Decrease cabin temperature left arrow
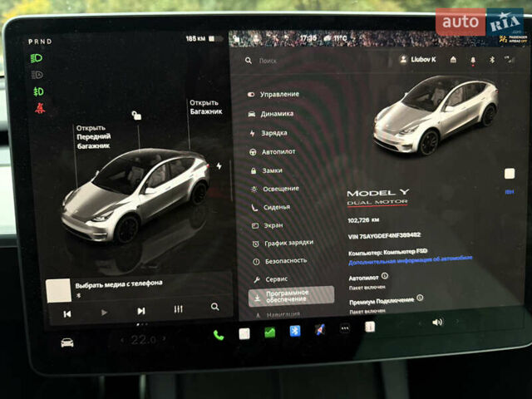 pyautogui.click(x=122, y=340)
